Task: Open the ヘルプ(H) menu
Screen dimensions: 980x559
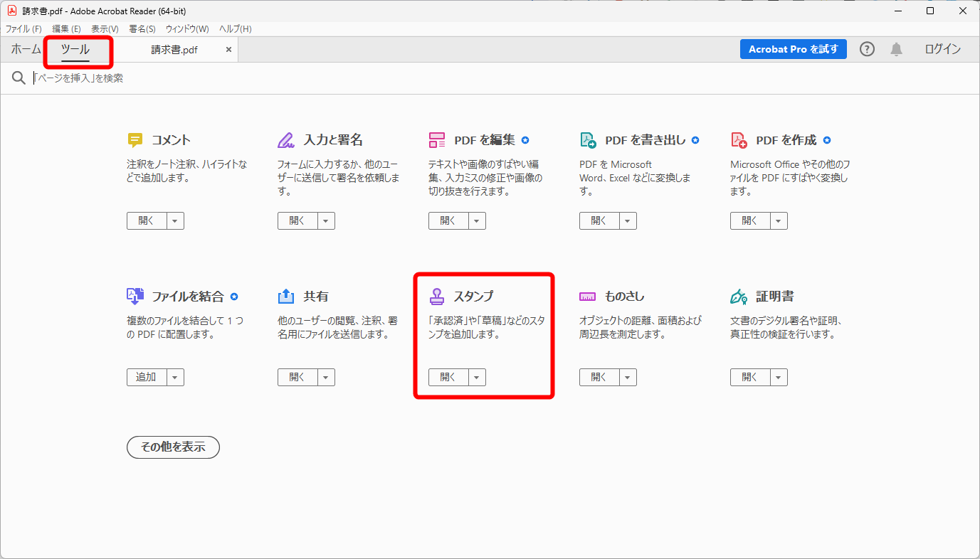Action: pyautogui.click(x=236, y=29)
